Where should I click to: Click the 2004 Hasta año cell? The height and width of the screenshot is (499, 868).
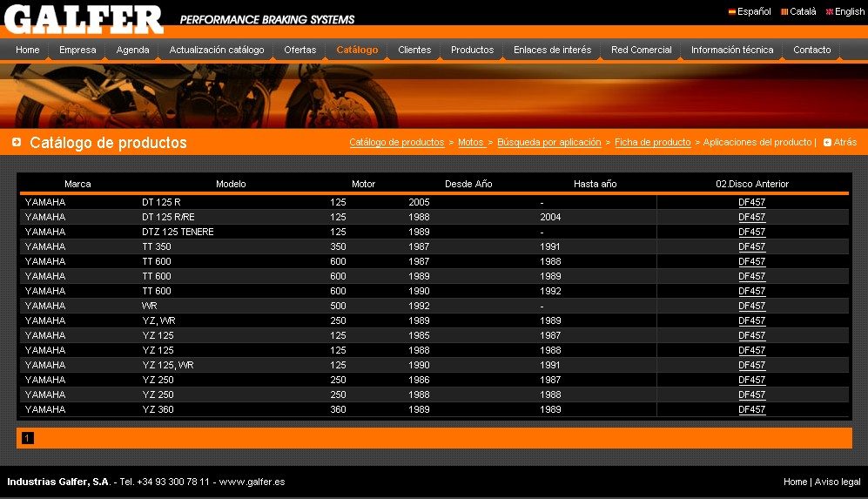click(x=550, y=217)
